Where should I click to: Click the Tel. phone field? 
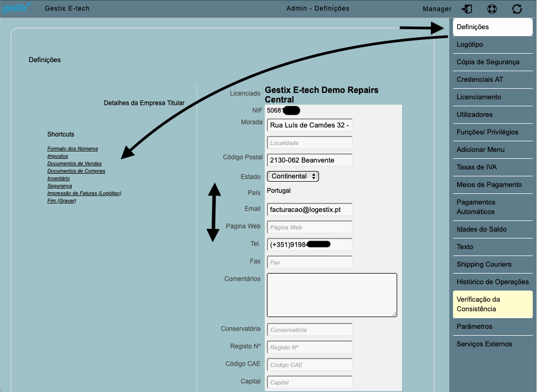(x=309, y=244)
